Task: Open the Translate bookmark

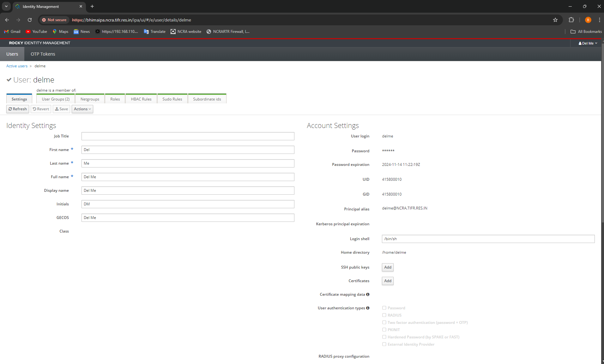Action: [x=155, y=32]
